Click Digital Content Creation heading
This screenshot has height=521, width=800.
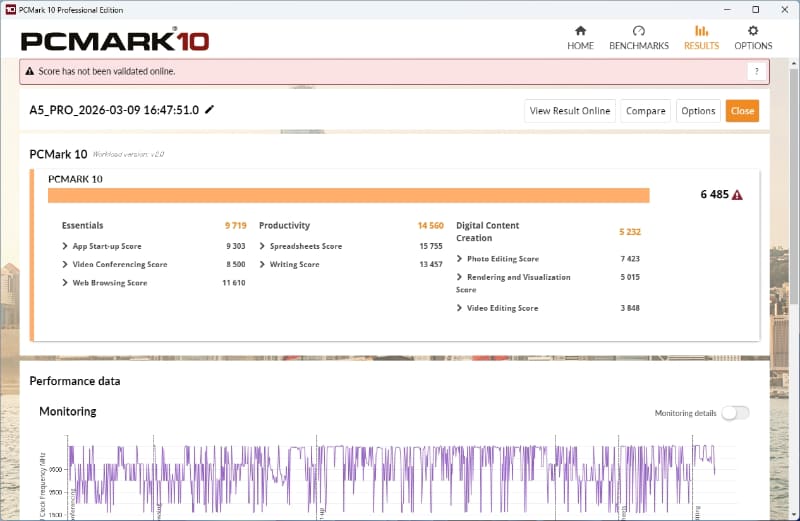click(x=487, y=232)
